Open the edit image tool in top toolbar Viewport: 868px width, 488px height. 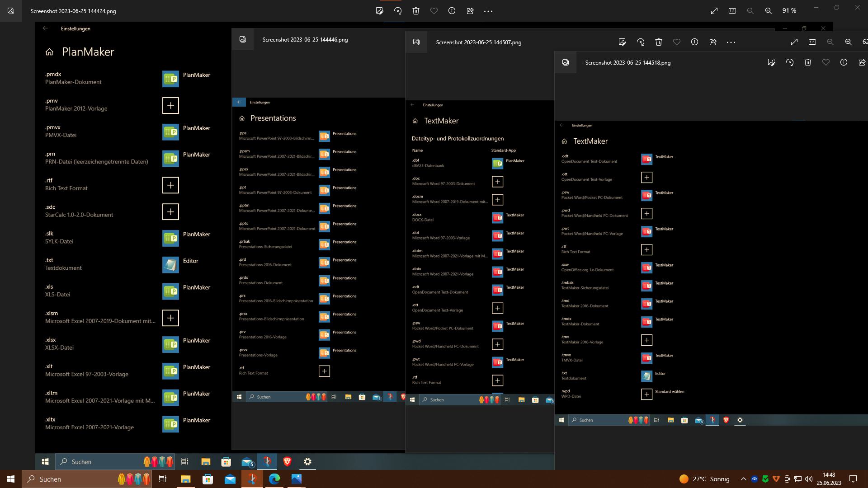tap(380, 11)
